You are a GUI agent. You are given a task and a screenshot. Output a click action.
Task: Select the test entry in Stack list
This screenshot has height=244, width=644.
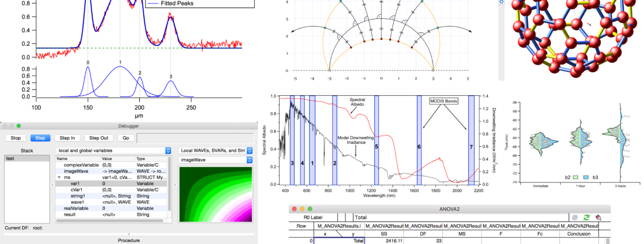27,159
